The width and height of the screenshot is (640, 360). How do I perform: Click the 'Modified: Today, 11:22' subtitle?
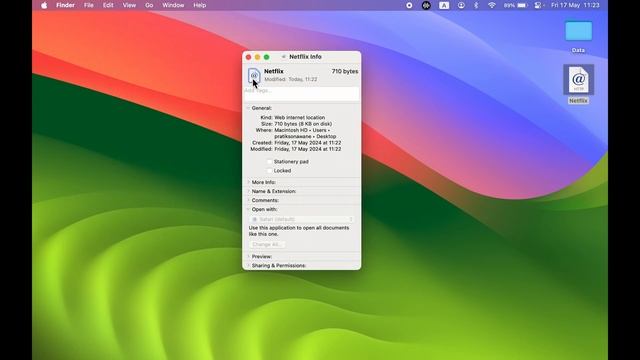(291, 79)
